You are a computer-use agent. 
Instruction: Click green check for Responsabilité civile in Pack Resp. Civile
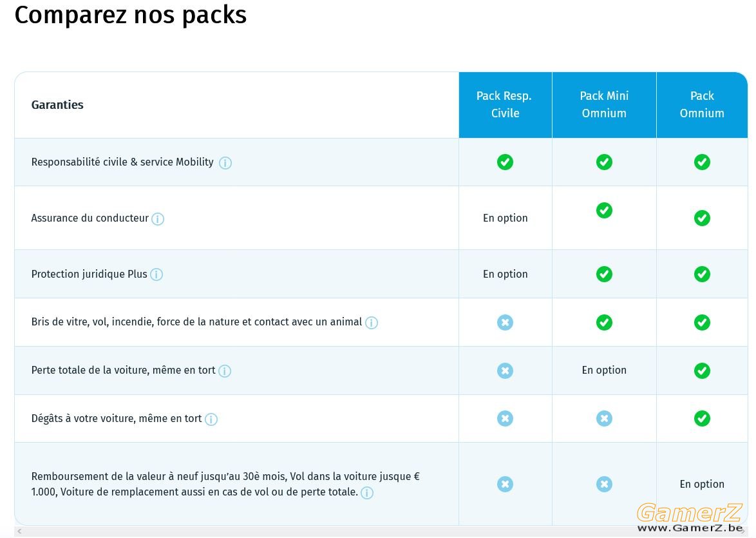505,162
